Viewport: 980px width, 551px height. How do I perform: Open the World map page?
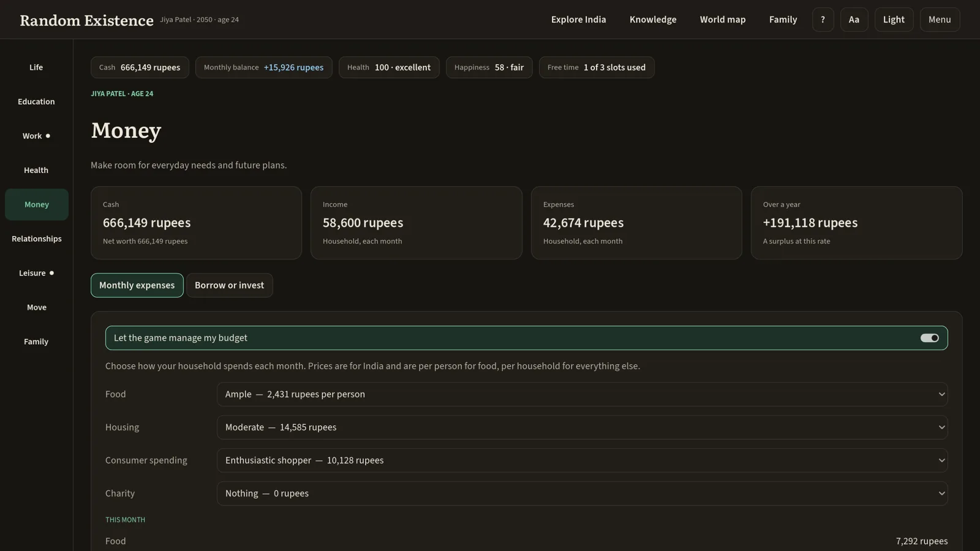click(x=723, y=20)
